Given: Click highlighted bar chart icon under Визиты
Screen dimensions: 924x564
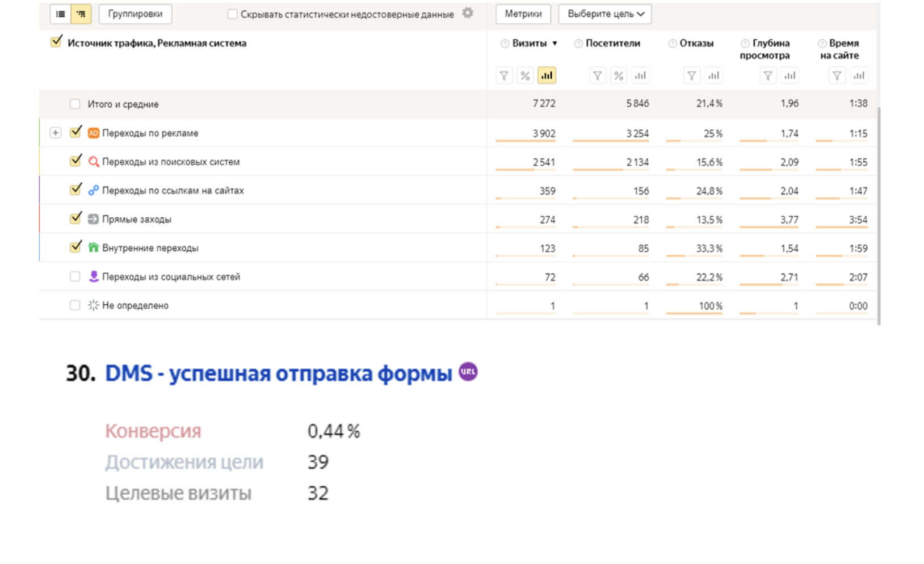Looking at the screenshot, I should click(547, 75).
